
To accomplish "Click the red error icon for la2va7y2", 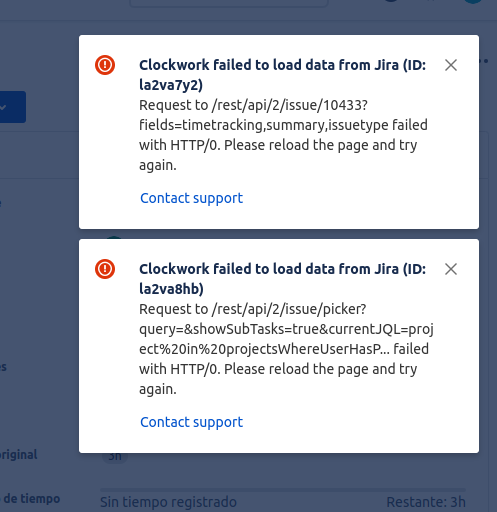I will 105,65.
